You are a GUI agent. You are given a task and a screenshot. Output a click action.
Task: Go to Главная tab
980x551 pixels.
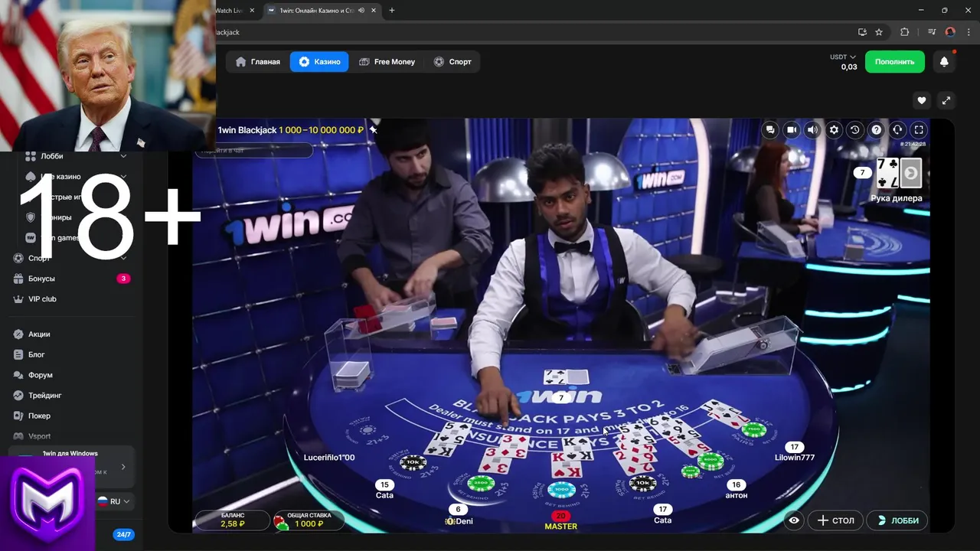(x=257, y=62)
